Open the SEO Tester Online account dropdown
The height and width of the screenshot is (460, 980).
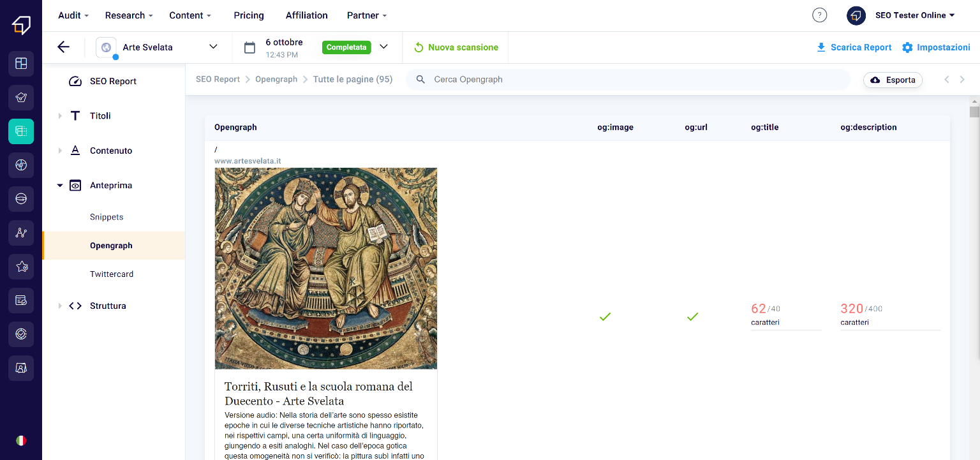tap(915, 15)
